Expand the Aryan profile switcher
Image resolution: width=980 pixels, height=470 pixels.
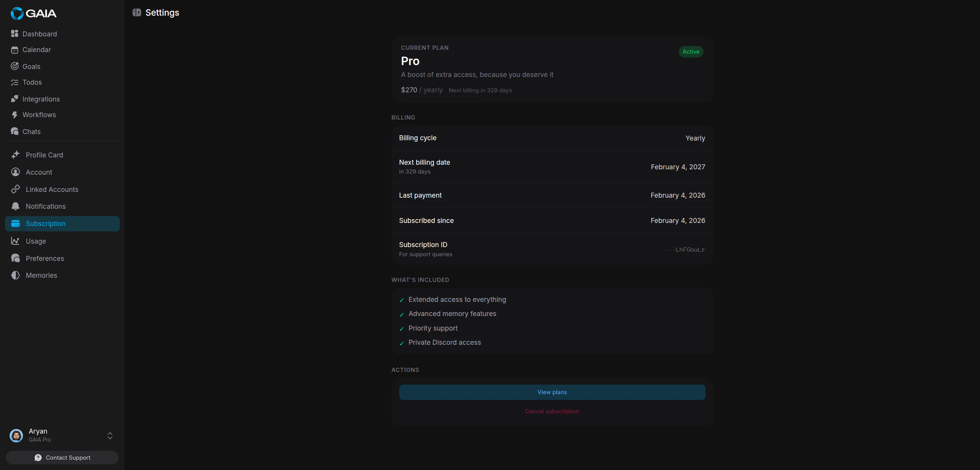coord(110,436)
